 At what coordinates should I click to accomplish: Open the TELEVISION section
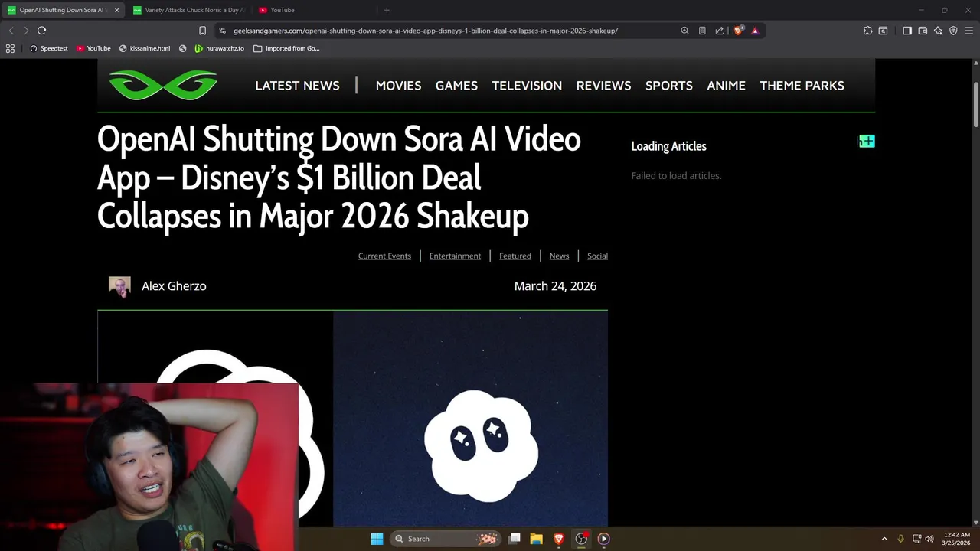click(527, 85)
